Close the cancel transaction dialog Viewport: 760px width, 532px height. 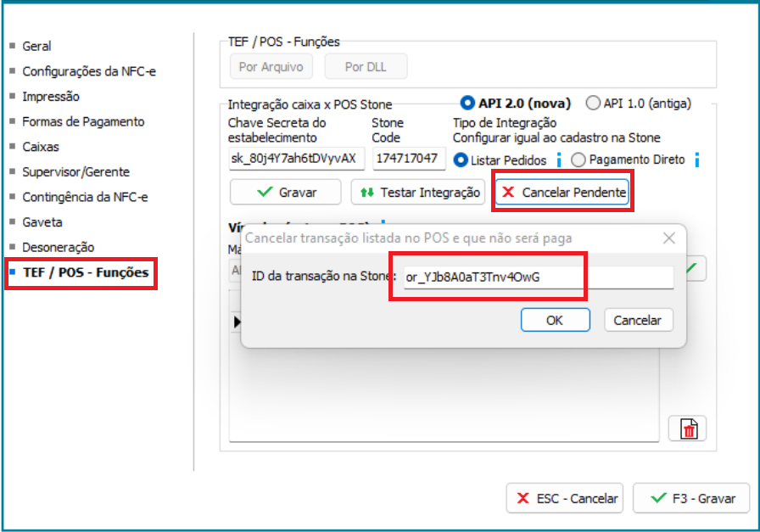pos(668,238)
